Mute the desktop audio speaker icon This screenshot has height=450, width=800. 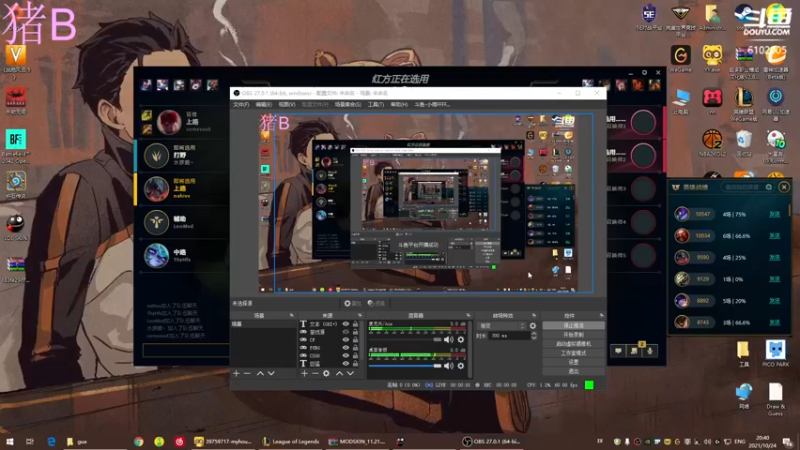coord(448,365)
